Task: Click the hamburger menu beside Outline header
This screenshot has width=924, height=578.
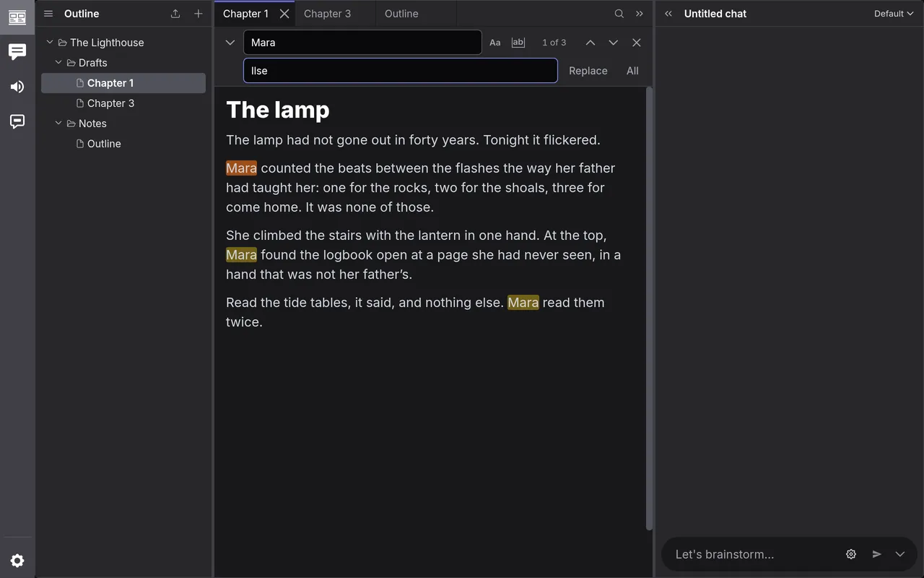Action: [x=48, y=14]
